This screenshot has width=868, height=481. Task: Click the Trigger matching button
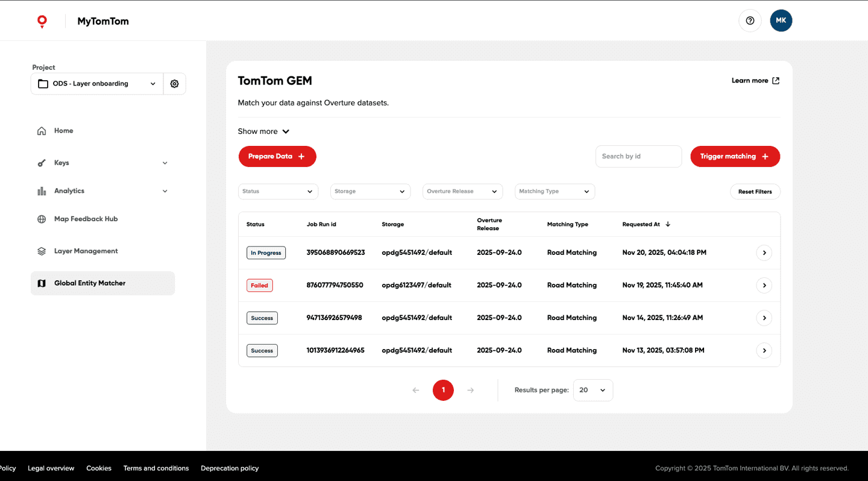pos(735,156)
